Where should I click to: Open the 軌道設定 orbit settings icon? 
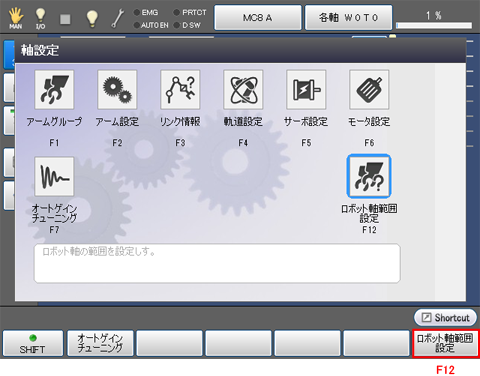click(x=243, y=89)
